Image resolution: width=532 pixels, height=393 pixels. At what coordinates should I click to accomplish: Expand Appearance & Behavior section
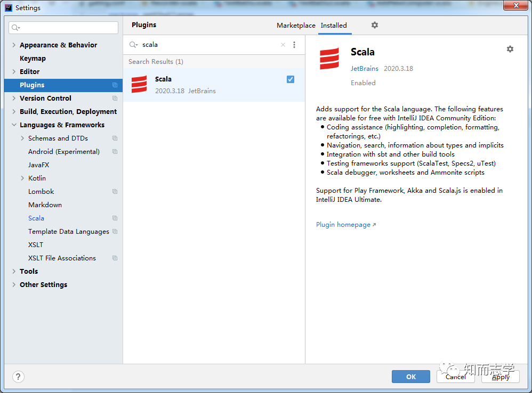[x=14, y=45]
